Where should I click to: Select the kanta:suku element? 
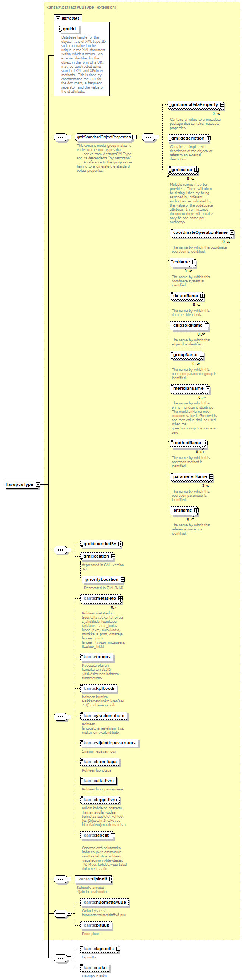point(95,968)
